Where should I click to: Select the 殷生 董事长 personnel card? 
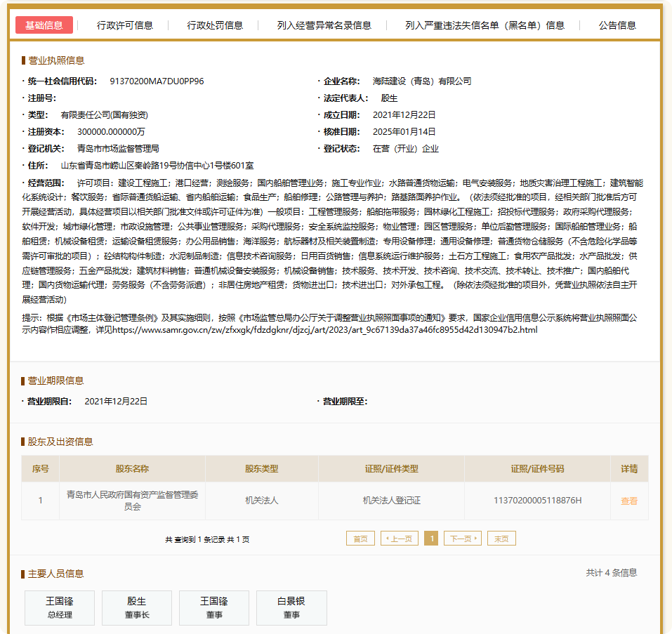[x=136, y=608]
